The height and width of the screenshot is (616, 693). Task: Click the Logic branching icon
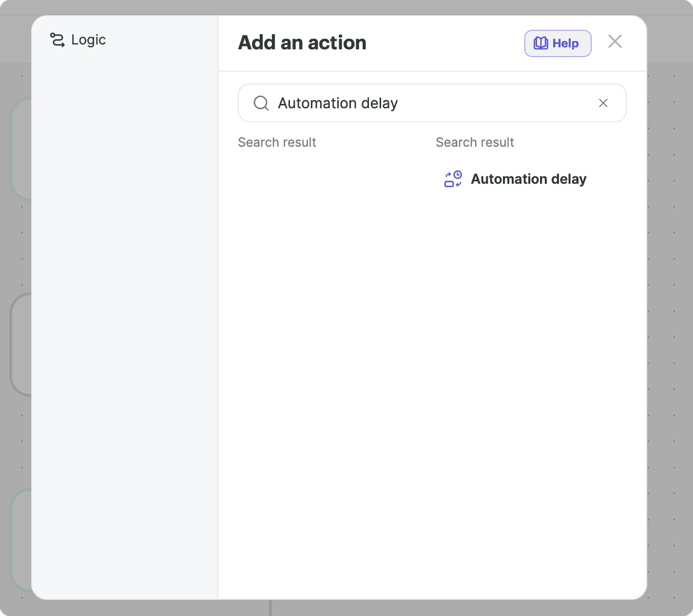point(57,40)
